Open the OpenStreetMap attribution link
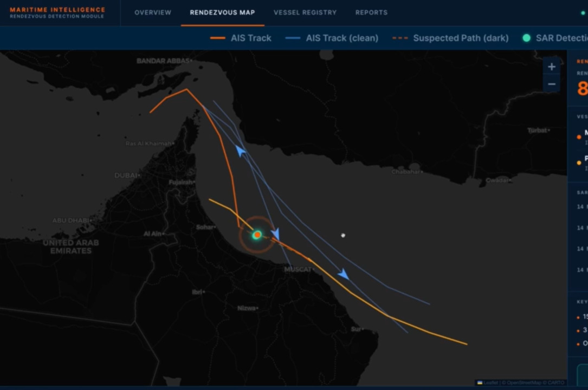Screen dimensions: 588x390 pos(523,382)
